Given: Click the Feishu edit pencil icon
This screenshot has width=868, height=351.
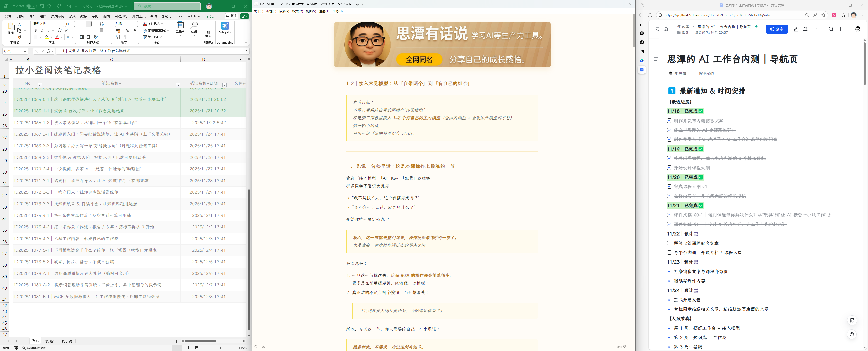Looking at the screenshot, I should point(796,29).
